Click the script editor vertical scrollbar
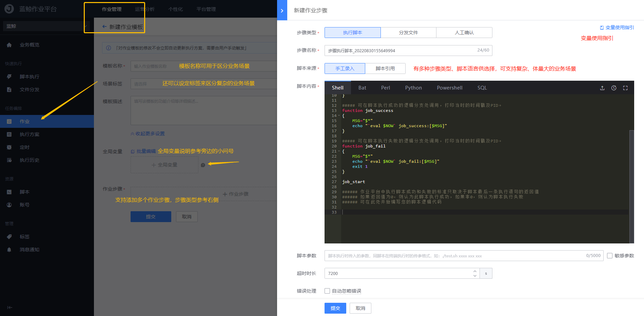644x316 pixels. coord(631,186)
